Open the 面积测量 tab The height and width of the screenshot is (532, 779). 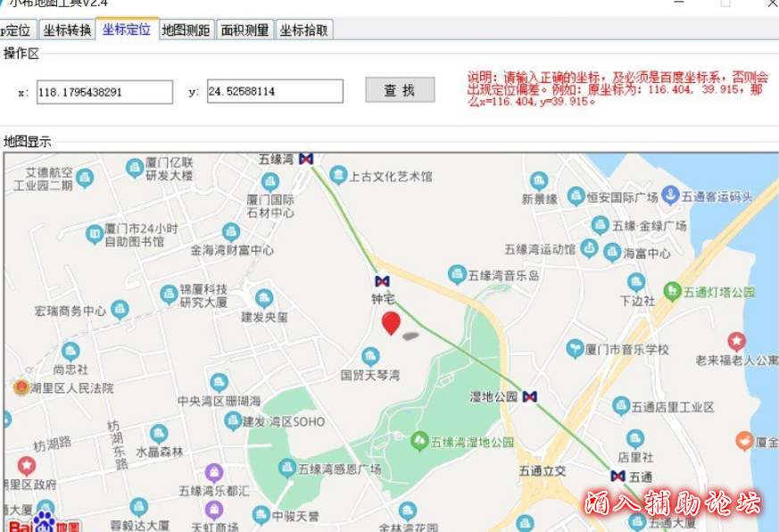pyautogui.click(x=244, y=30)
